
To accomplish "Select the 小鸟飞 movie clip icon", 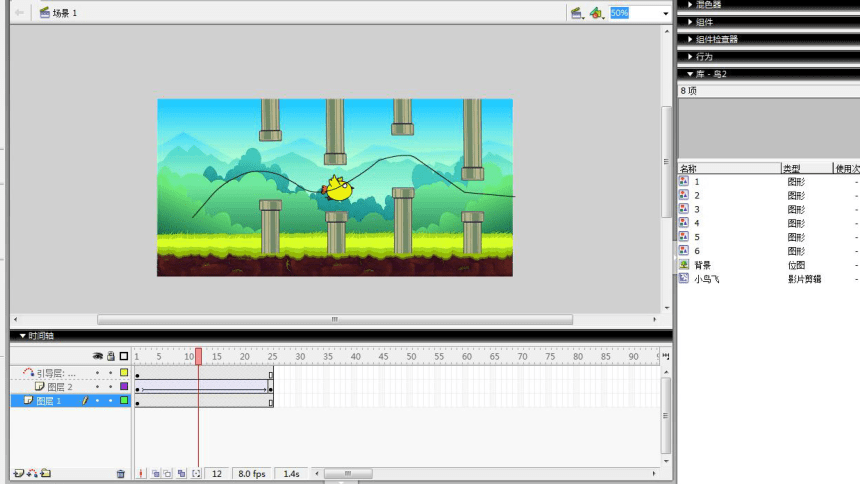I will (684, 278).
